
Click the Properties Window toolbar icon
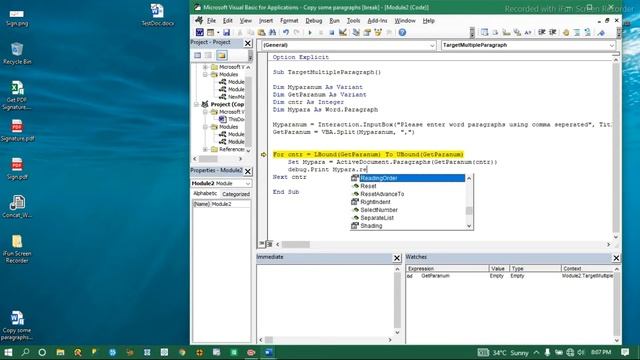[367, 32]
